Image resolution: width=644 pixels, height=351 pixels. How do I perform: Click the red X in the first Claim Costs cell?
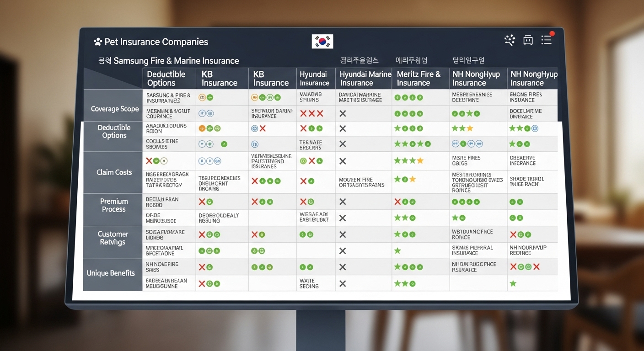point(149,161)
